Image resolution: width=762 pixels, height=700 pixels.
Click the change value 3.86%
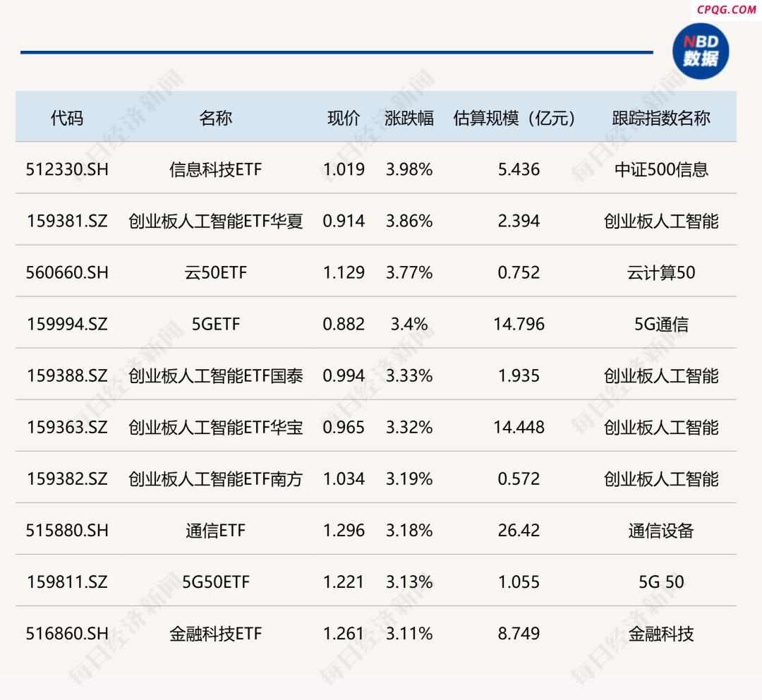point(409,221)
